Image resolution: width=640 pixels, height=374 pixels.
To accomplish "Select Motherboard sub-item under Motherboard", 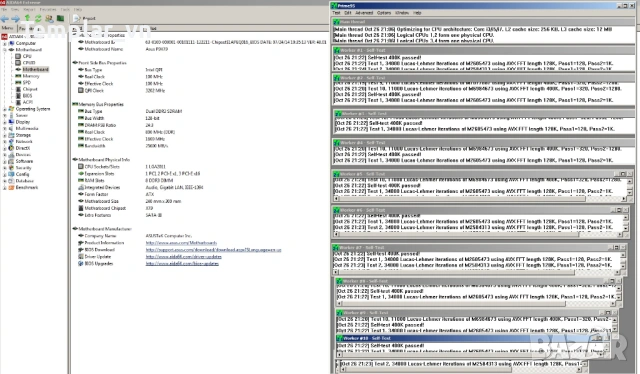I will (36, 69).
